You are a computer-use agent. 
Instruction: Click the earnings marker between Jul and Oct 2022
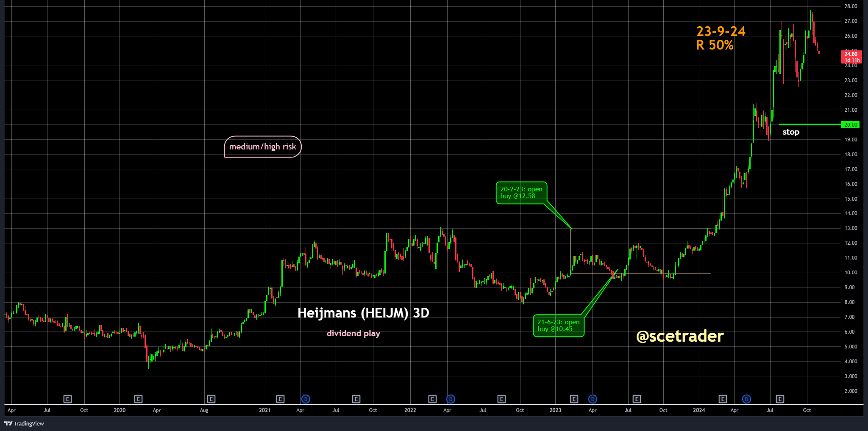point(501,399)
